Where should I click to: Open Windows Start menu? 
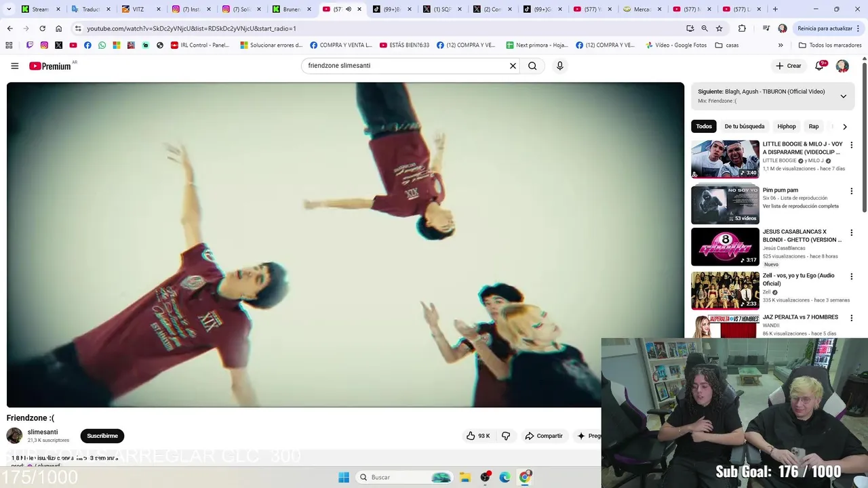point(344,477)
